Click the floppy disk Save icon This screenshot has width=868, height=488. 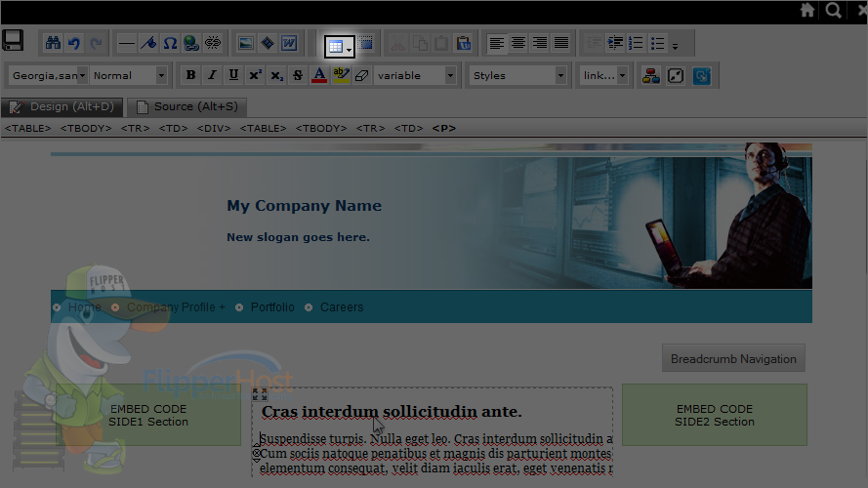pos(13,40)
